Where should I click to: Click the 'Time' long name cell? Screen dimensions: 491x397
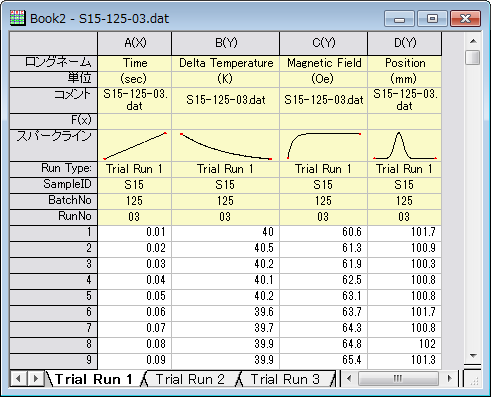coord(135,63)
